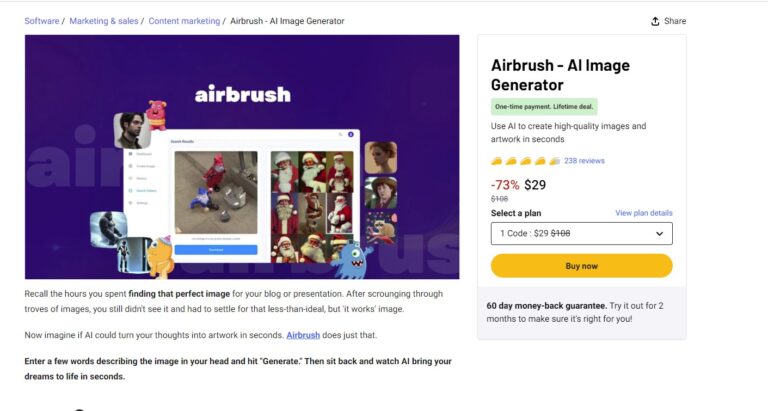The width and height of the screenshot is (768, 411).
Task: Click the Dashboard icon in the mockup sidebar
Action: (x=130, y=154)
